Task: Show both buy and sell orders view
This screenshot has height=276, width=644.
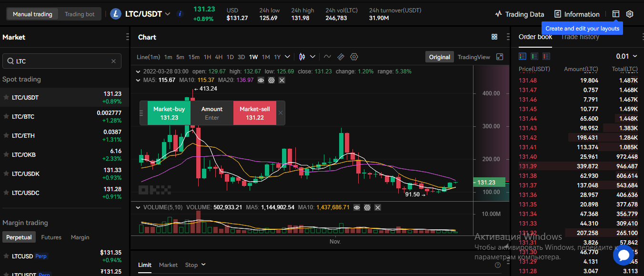Action: tap(523, 56)
